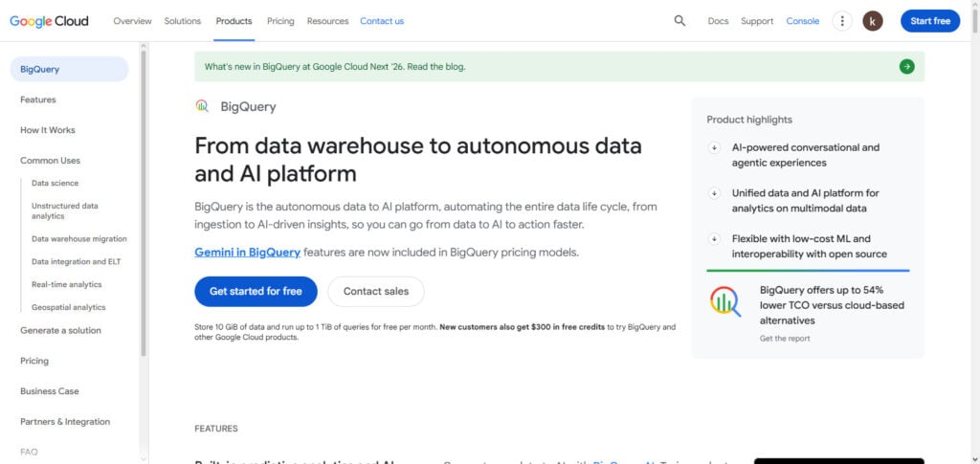The image size is (980, 464).
Task: Open Real-time analytics sidebar sub-item
Action: click(x=67, y=285)
